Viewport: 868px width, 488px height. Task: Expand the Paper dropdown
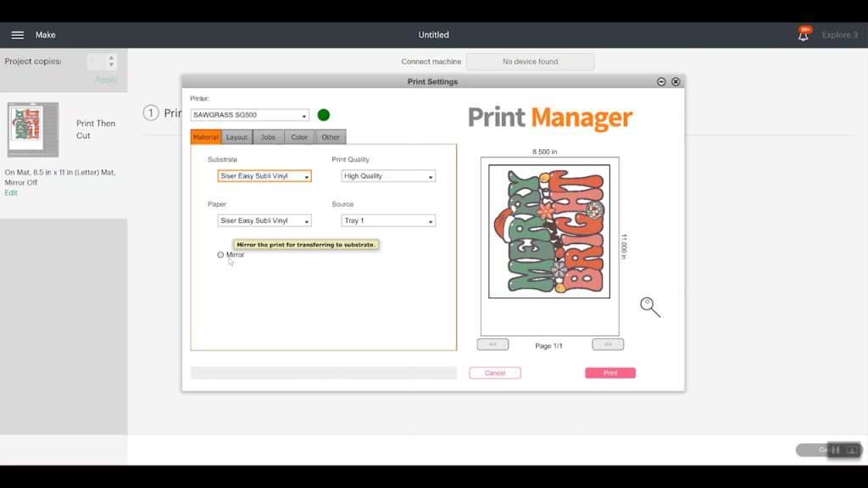(x=264, y=221)
